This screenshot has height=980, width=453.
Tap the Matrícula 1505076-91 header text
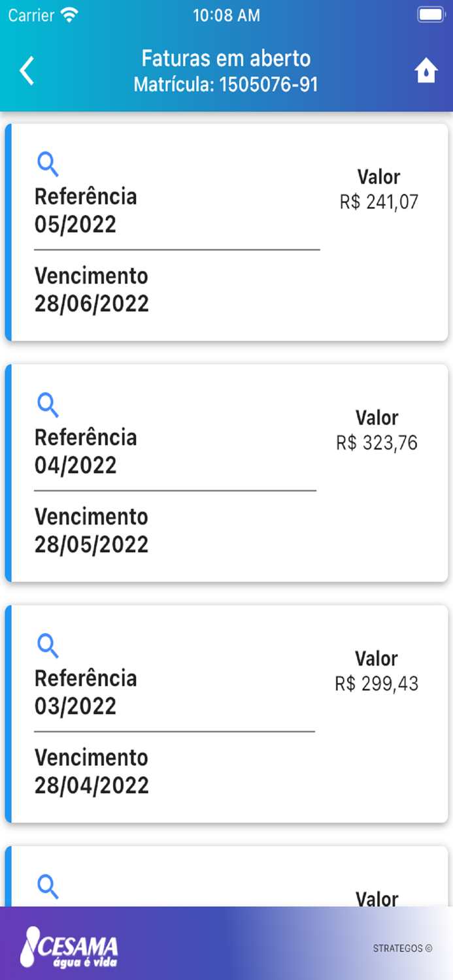coord(226,84)
